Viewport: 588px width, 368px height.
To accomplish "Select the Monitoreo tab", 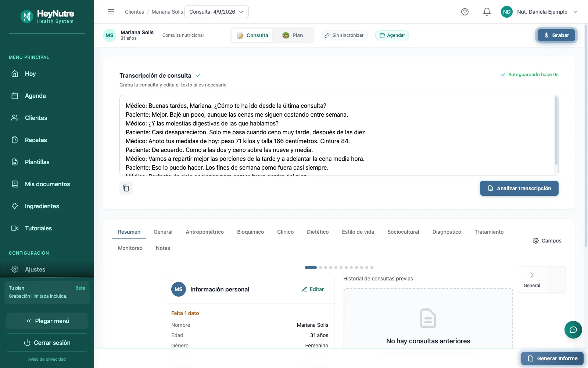I will pyautogui.click(x=130, y=248).
